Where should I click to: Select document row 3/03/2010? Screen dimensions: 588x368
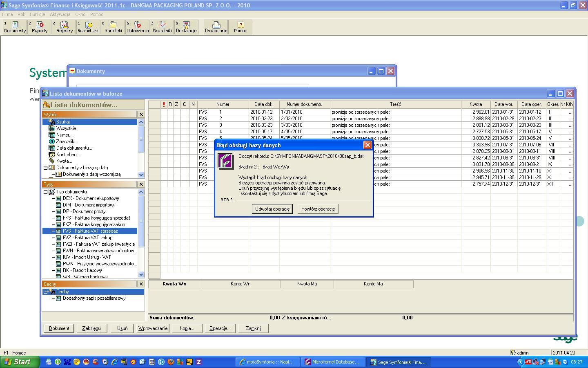(361, 125)
